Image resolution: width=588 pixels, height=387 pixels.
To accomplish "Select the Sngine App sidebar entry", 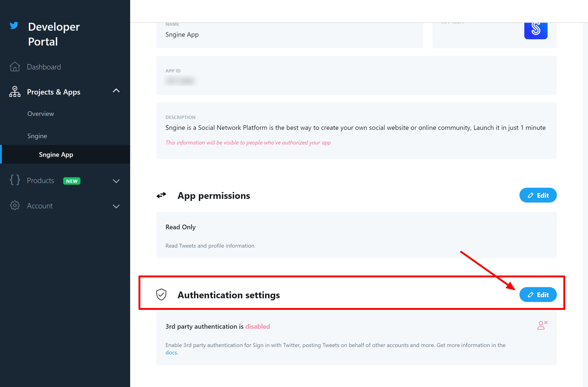I will [56, 155].
